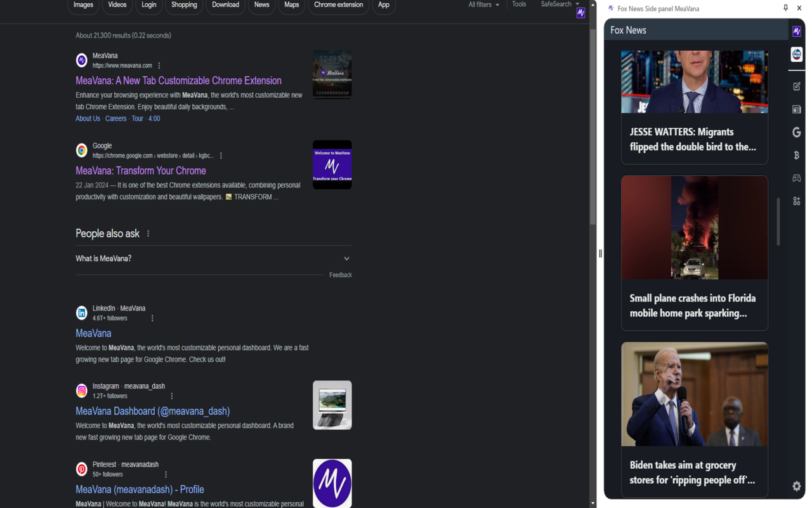Image resolution: width=812 pixels, height=508 pixels.
Task: Click the meavana.com result thumbnail
Action: (332, 74)
